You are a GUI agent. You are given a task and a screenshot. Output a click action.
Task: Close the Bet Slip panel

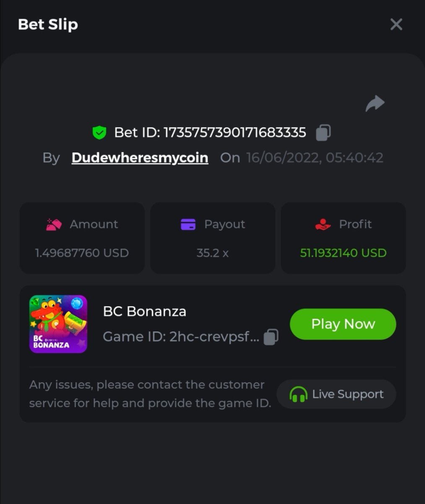(396, 24)
